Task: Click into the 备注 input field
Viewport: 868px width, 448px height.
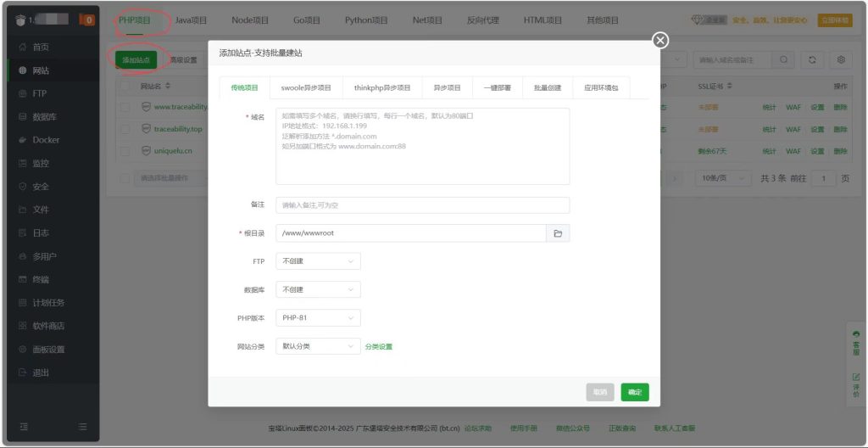Action: pyautogui.click(x=422, y=205)
